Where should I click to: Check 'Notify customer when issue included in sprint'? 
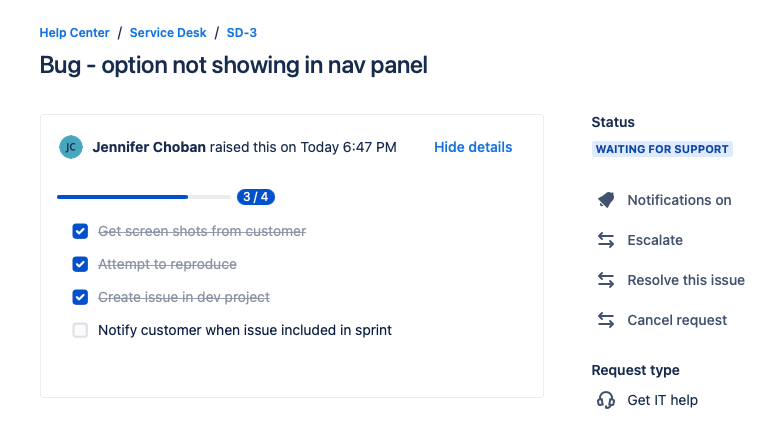tap(80, 330)
